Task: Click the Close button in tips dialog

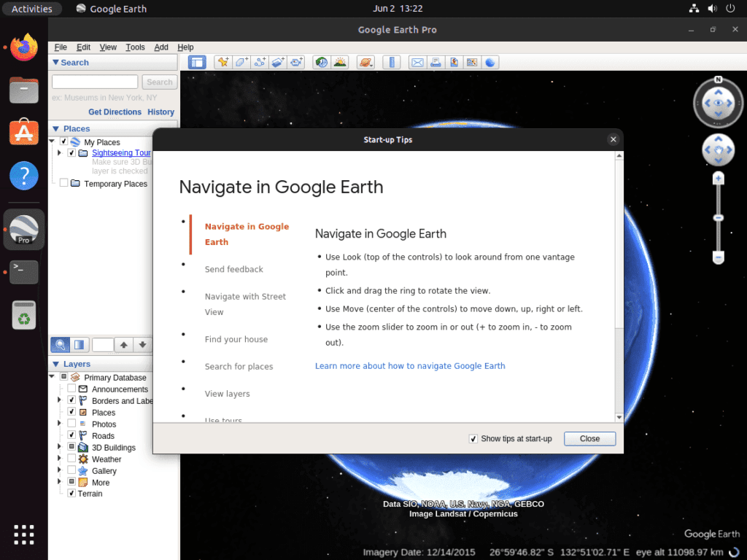Action: (589, 438)
